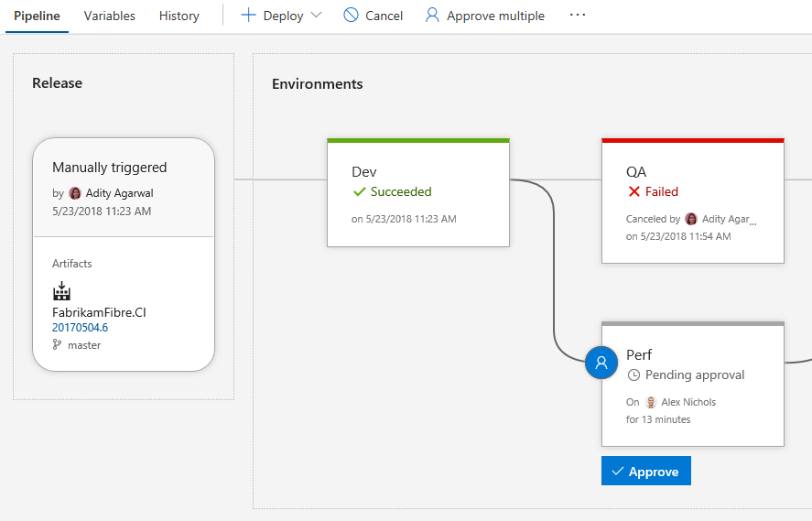Click the red Failed X icon in QA

pyautogui.click(x=633, y=192)
